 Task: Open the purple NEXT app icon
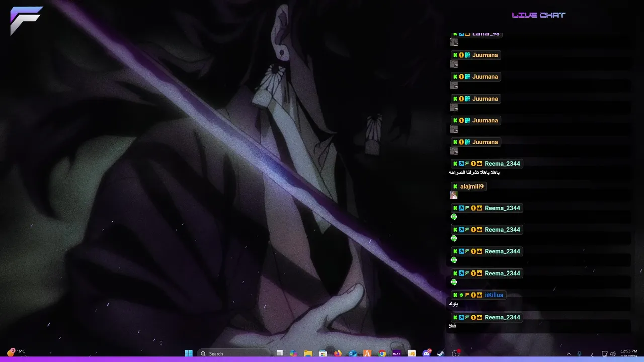coord(396,353)
